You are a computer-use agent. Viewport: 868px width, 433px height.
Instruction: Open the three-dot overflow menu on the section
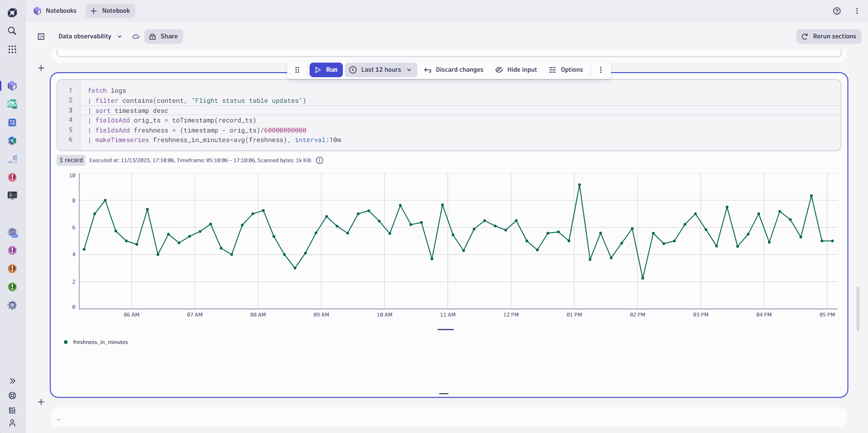pos(601,69)
